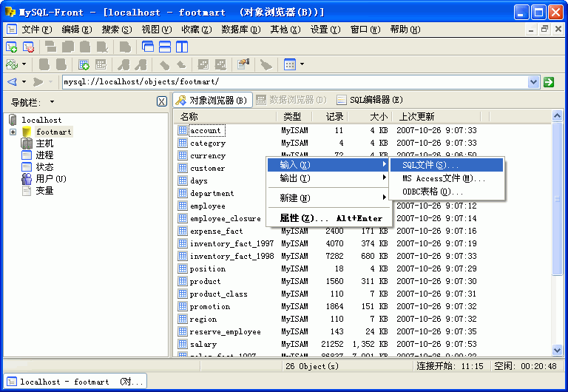The width and height of the screenshot is (568, 392).
Task: Open the 视图 menu
Action: coord(157,30)
